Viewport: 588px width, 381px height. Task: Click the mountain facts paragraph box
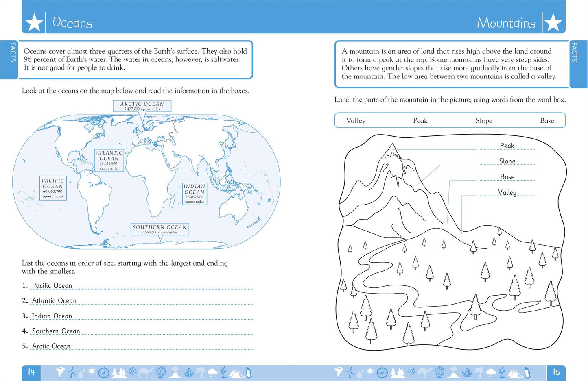click(452, 64)
